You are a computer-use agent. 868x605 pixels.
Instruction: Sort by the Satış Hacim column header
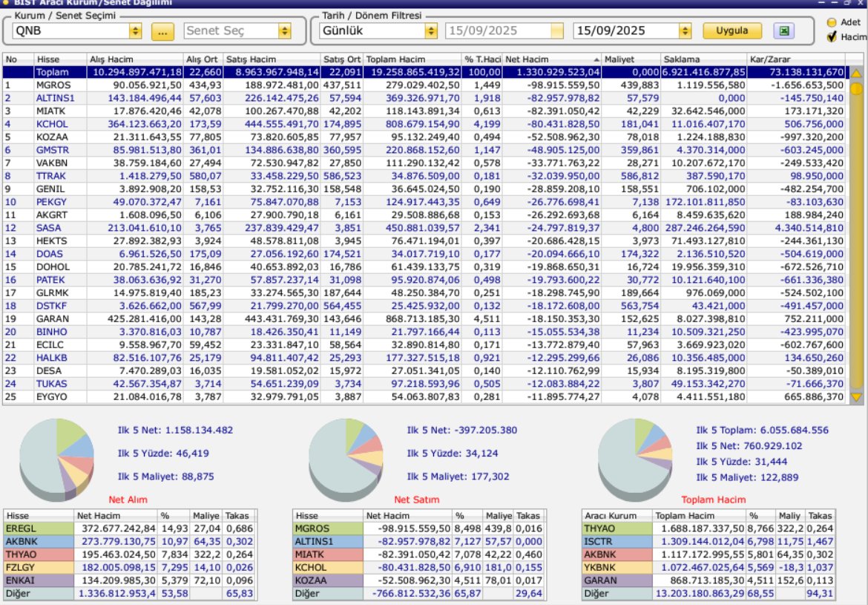click(272, 59)
